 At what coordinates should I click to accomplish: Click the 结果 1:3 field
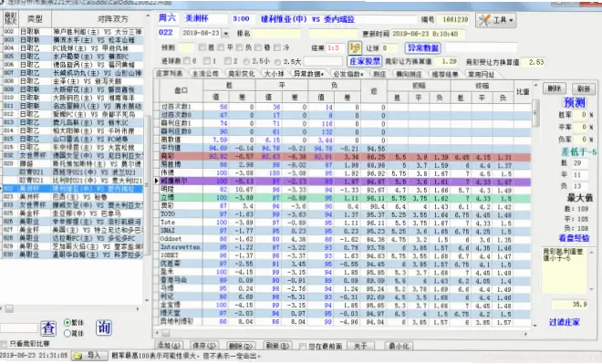(335, 48)
